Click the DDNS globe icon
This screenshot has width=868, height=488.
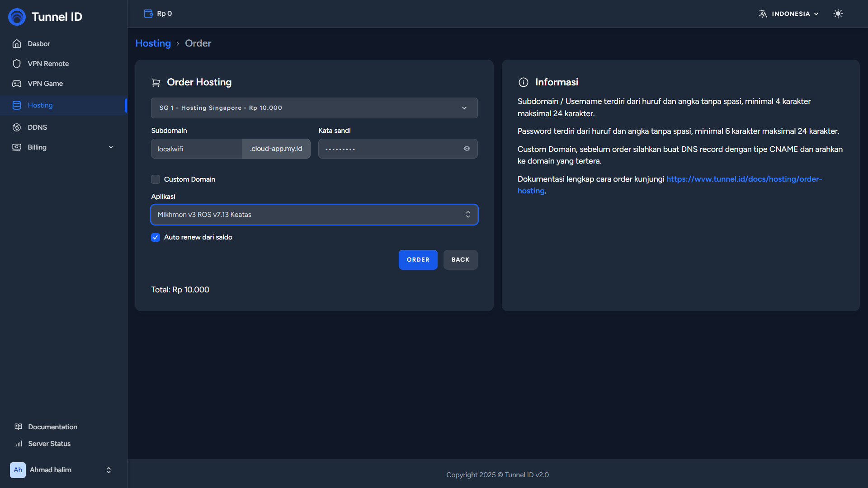(x=17, y=127)
